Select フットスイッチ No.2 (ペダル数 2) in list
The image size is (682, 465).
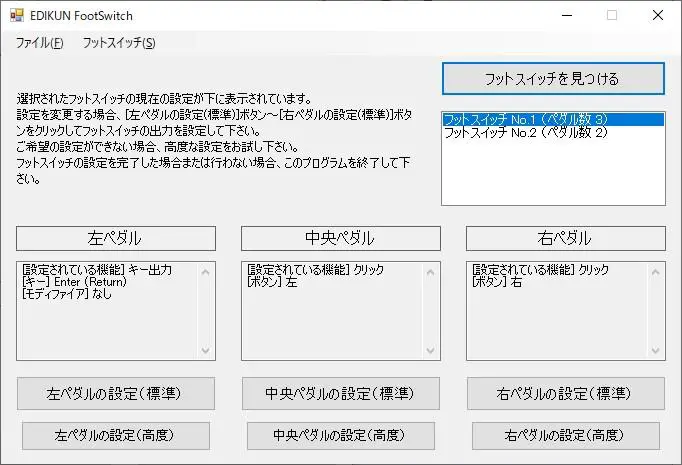(553, 132)
